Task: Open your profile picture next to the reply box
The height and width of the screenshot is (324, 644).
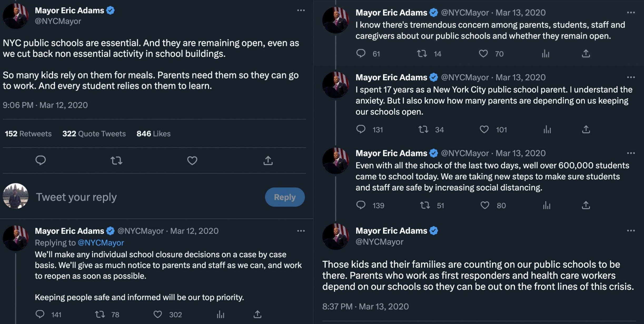Action: tap(16, 196)
